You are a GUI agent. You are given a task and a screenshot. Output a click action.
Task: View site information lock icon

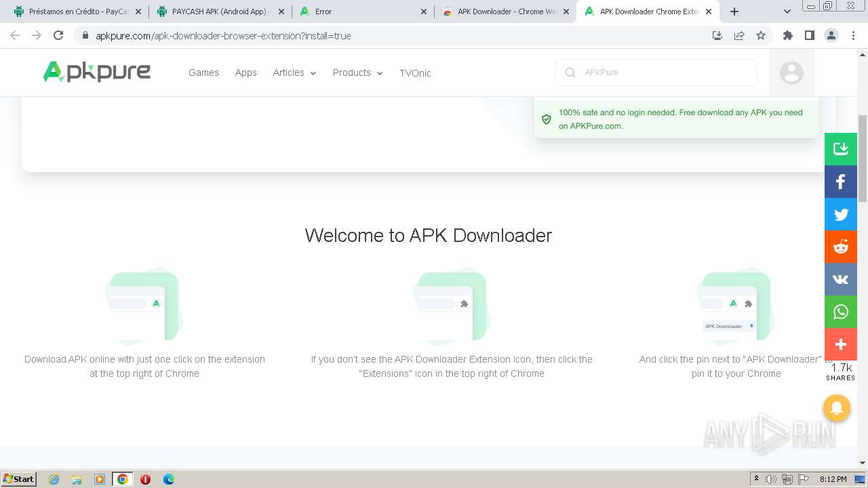[85, 35]
